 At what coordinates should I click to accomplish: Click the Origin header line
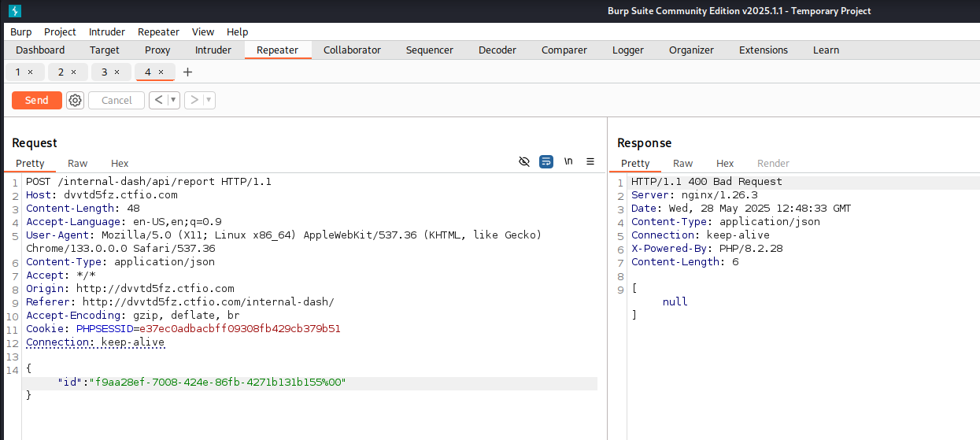(x=130, y=288)
